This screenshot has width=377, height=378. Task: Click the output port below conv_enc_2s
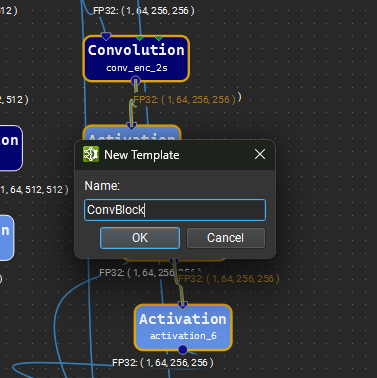click(135, 81)
